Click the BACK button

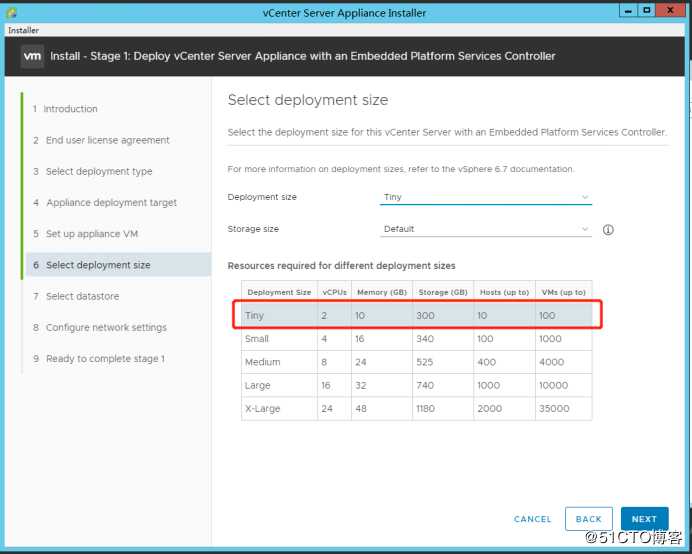point(589,519)
